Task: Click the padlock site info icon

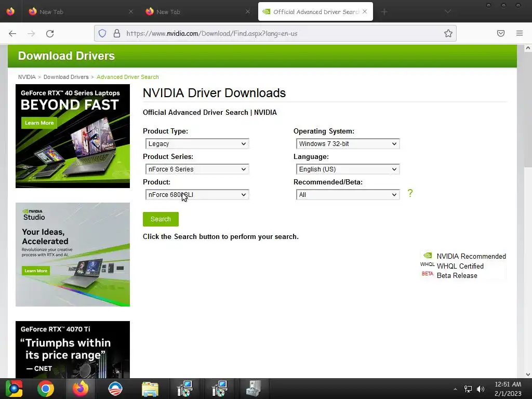Action: point(117,33)
